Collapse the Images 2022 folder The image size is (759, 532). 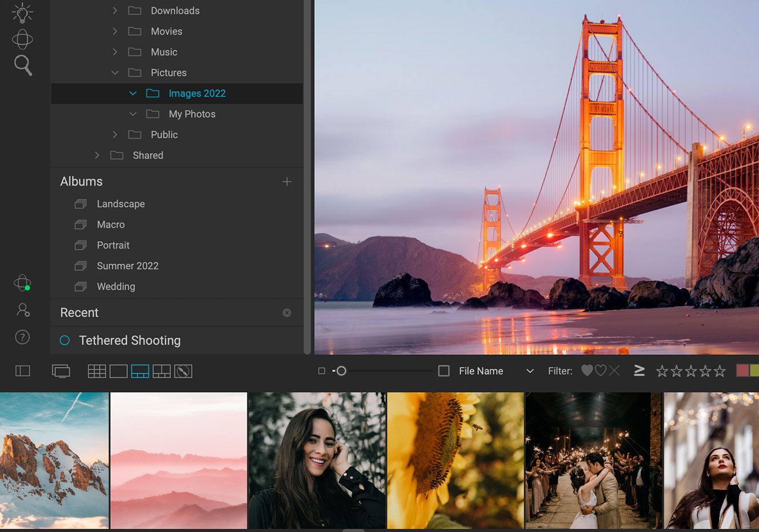click(x=133, y=93)
